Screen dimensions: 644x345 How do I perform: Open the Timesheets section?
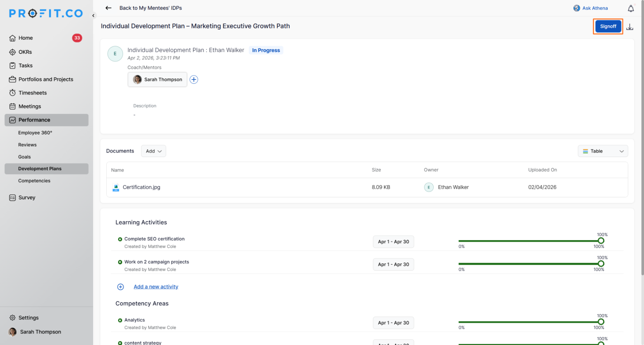[x=33, y=93]
